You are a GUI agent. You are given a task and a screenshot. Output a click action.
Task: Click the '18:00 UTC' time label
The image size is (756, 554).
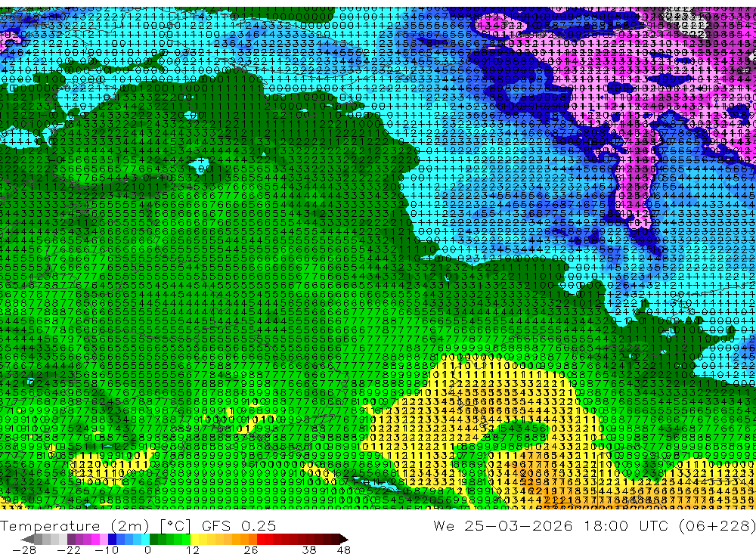pos(627,525)
